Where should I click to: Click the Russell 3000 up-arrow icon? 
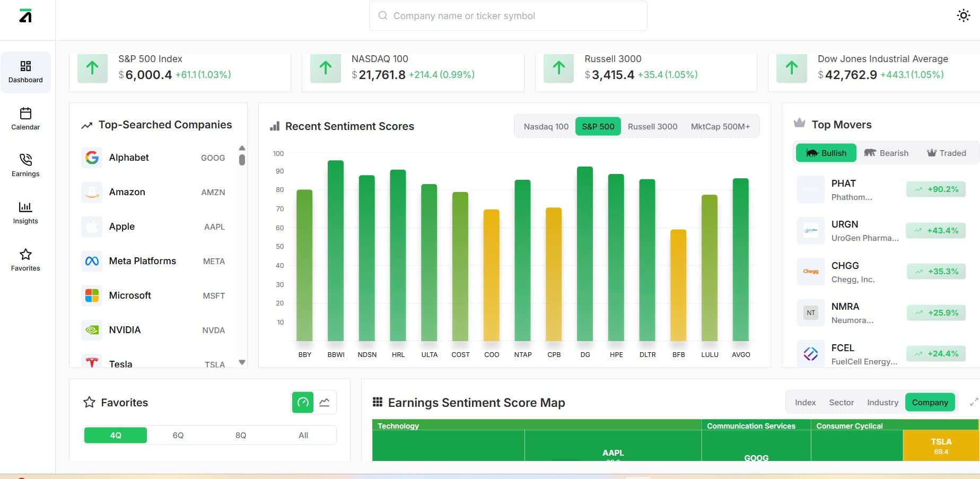pos(558,68)
